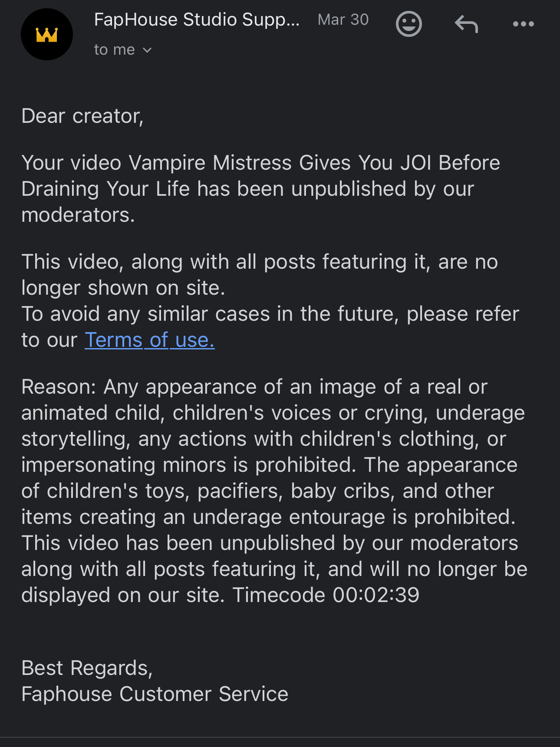
Task: Tap the "Reason:" label in the message
Action: point(59,387)
